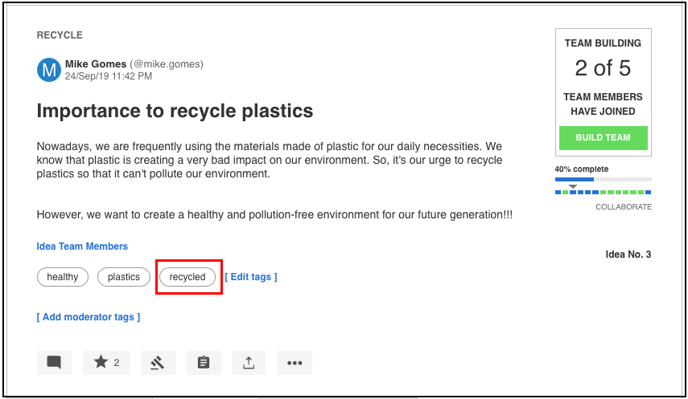
Task: Click the RECYCLE campaign label
Action: pos(60,35)
